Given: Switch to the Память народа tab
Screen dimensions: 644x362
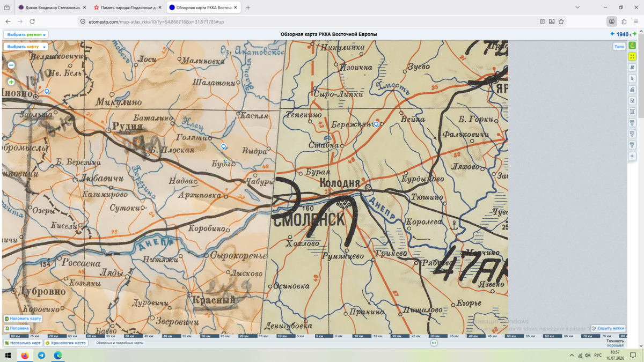Looking at the screenshot, I should click(x=127, y=8).
